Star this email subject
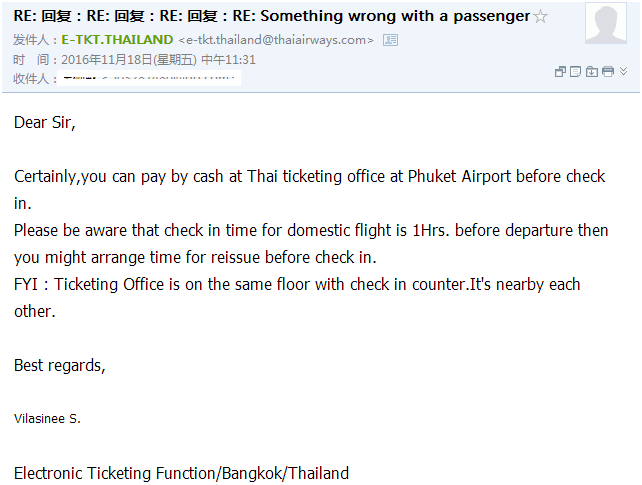 point(541,17)
